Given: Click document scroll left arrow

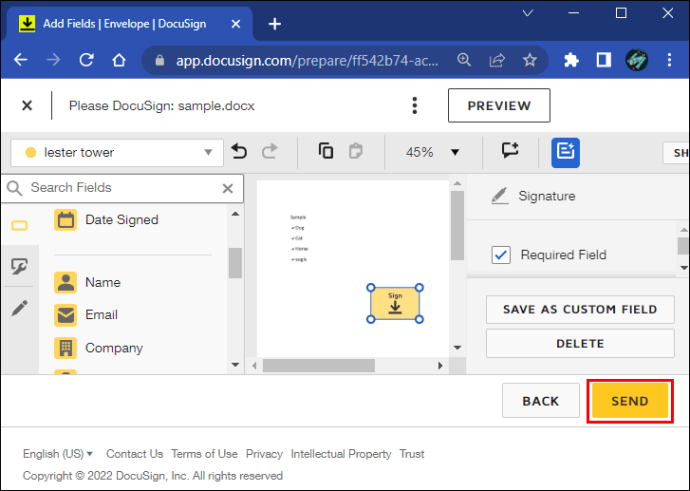Looking at the screenshot, I should 254,365.
